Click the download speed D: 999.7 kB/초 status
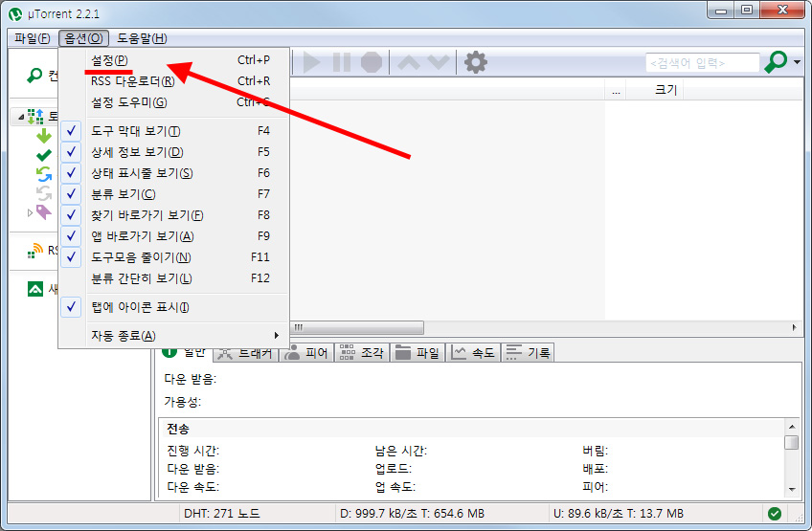This screenshot has width=812, height=531. click(x=412, y=514)
